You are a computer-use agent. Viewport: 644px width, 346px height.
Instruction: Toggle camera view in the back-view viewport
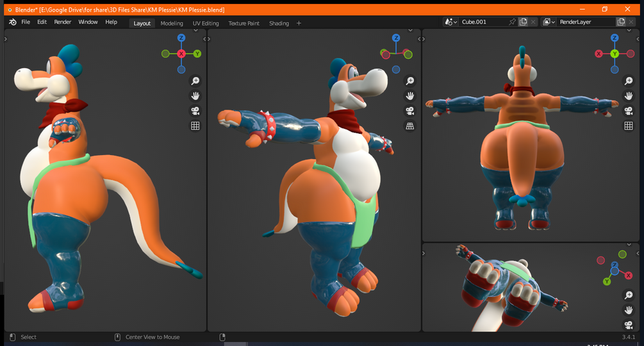click(629, 111)
